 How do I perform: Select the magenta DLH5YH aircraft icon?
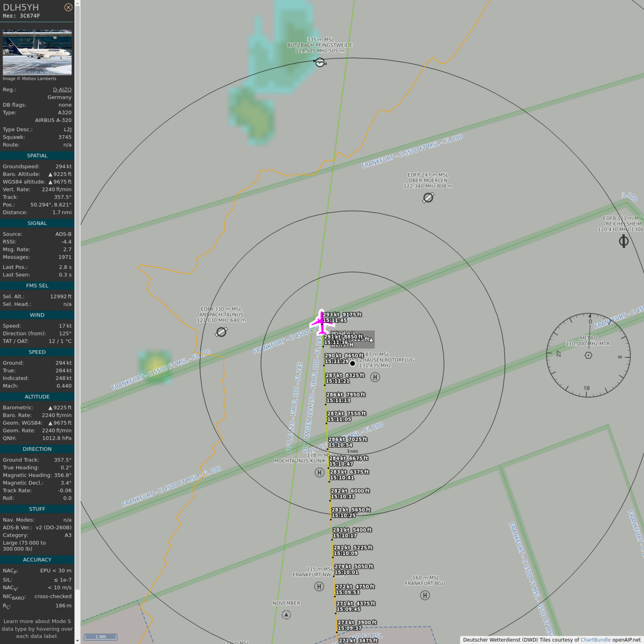pos(322,322)
